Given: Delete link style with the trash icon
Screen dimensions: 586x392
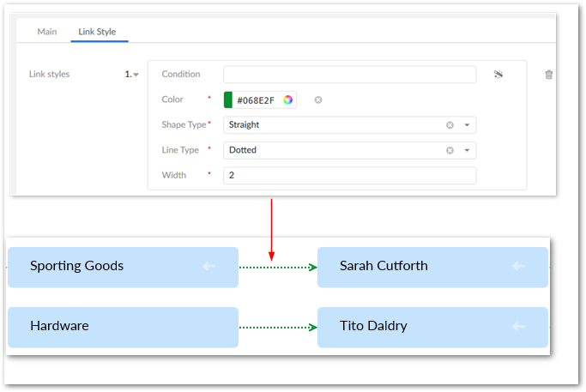Looking at the screenshot, I should coord(549,75).
